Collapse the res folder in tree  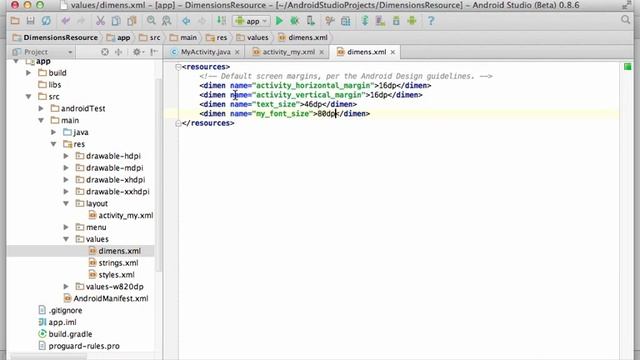tap(53, 144)
